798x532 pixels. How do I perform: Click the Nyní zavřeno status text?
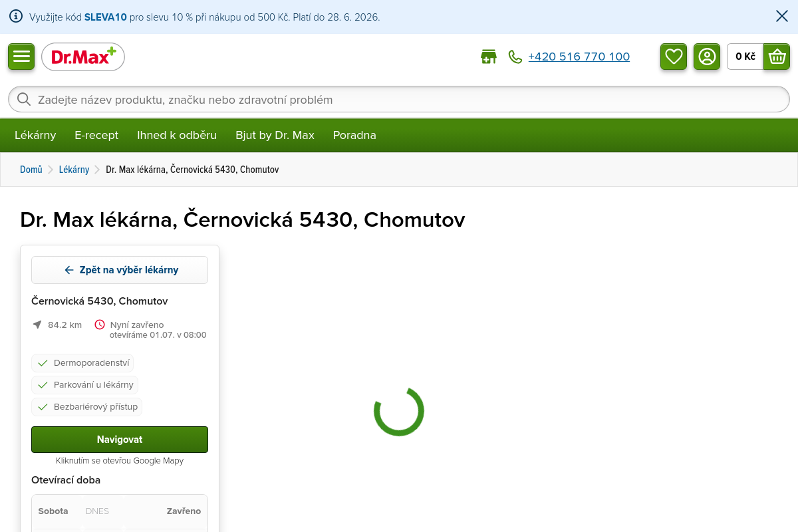[137, 325]
